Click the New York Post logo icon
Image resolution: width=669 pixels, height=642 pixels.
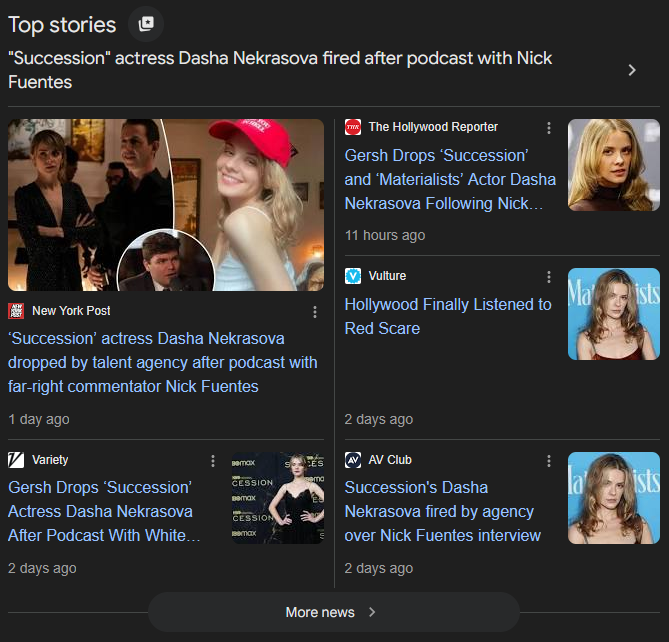tap(16, 311)
